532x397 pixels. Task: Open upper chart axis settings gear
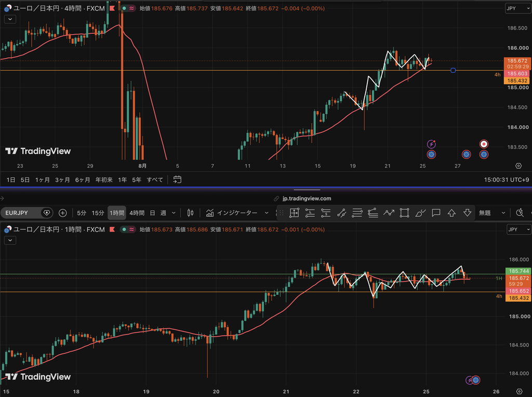[518, 166]
